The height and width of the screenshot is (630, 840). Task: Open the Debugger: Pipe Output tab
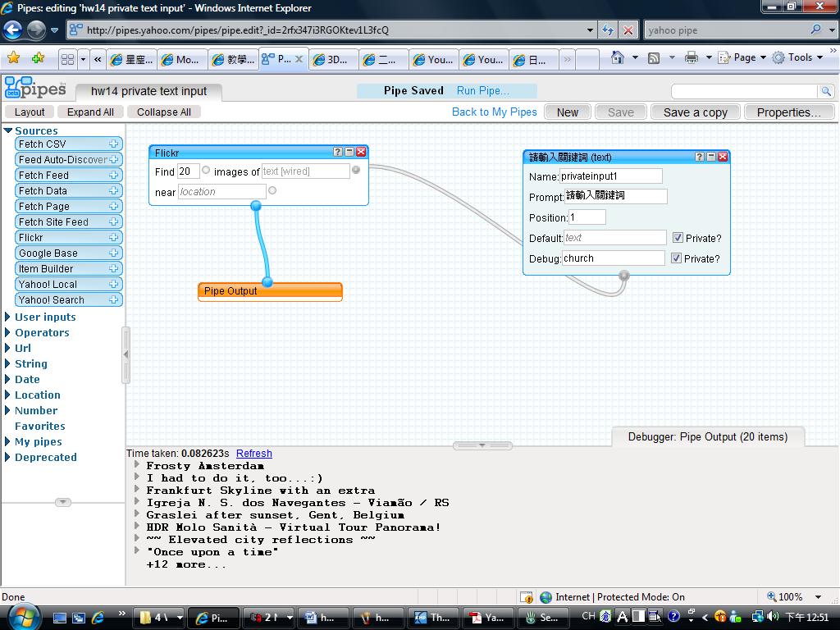point(708,436)
